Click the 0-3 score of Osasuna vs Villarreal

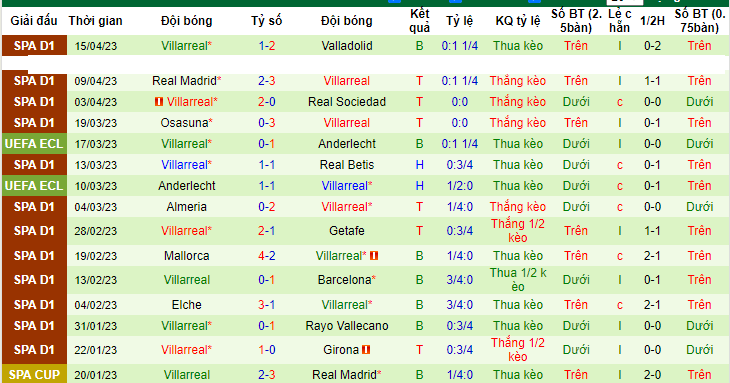(267, 123)
